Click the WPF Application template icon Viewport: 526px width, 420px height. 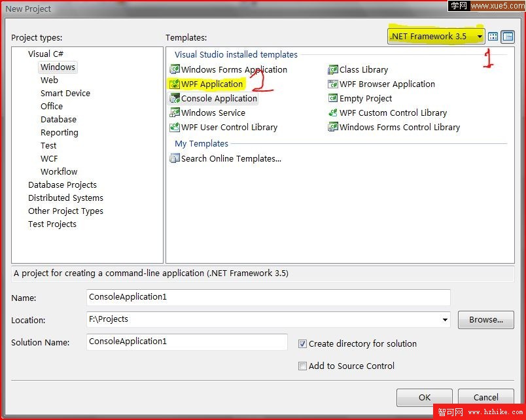point(175,84)
